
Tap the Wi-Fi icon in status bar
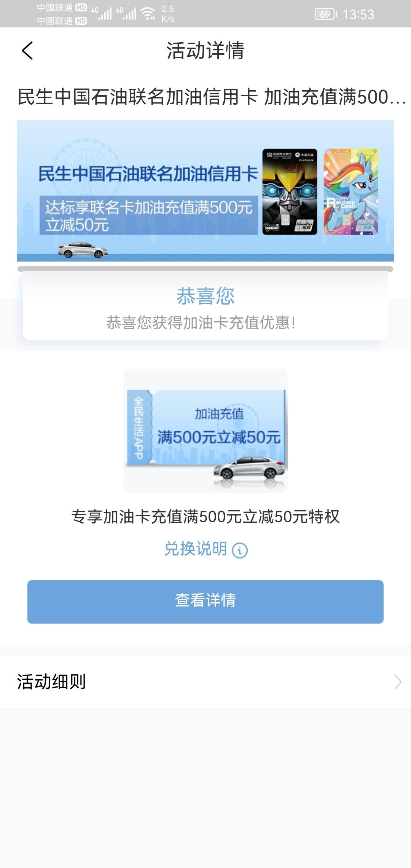tap(148, 14)
